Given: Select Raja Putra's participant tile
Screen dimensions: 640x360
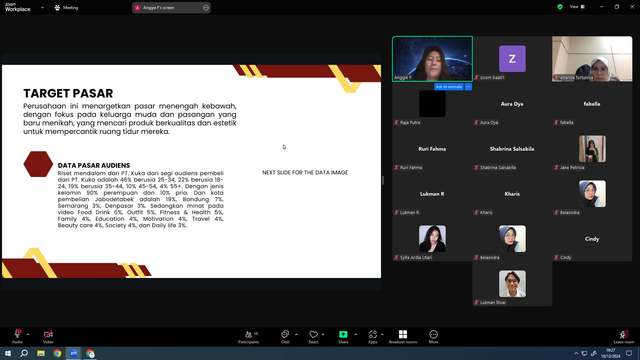Looking at the screenshot, I should coord(432,104).
